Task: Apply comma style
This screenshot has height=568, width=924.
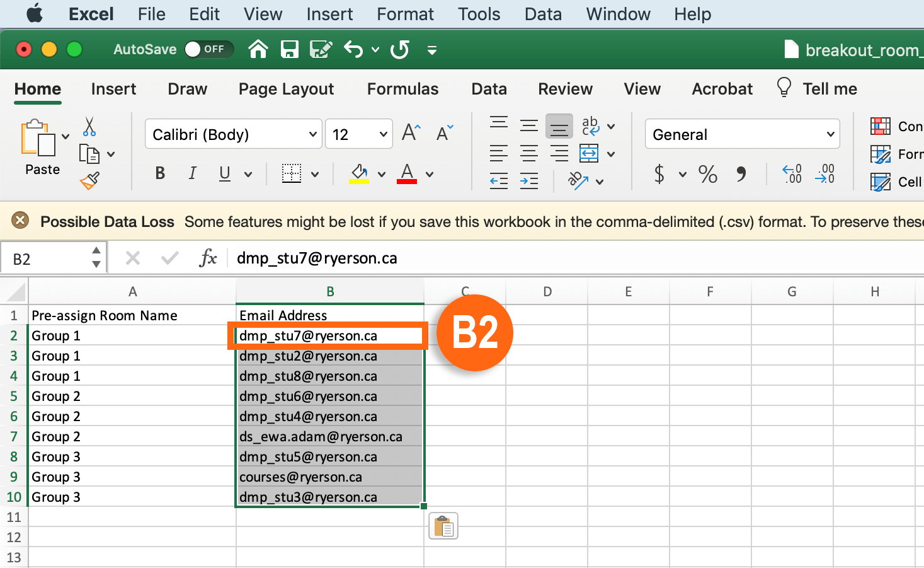Action: click(x=741, y=174)
